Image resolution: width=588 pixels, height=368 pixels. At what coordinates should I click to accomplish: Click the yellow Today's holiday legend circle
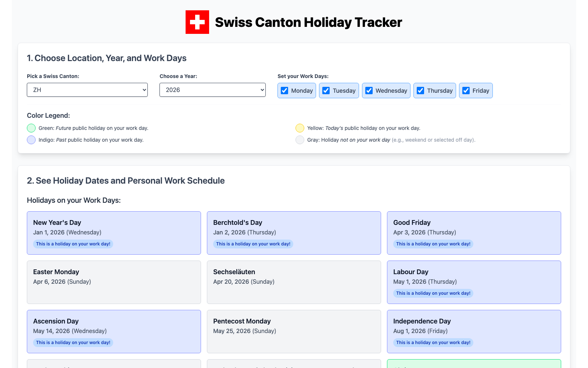300,128
